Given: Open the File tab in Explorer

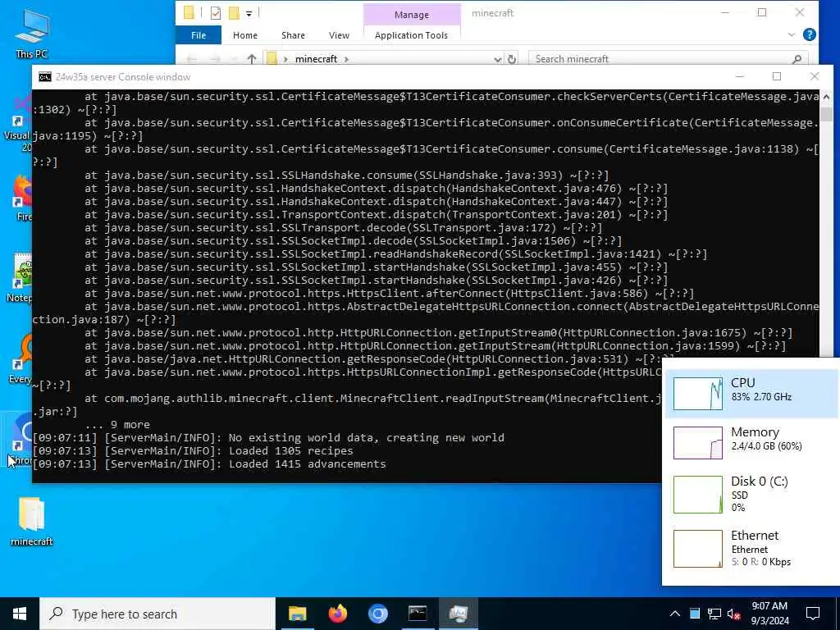Looking at the screenshot, I should click(199, 35).
